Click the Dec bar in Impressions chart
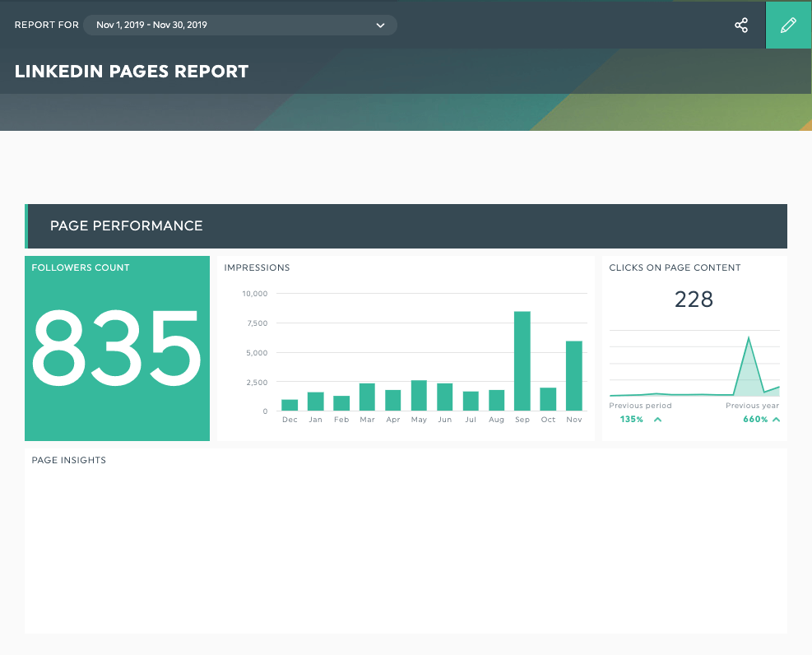Viewport: 812px width, 655px height. [290, 405]
